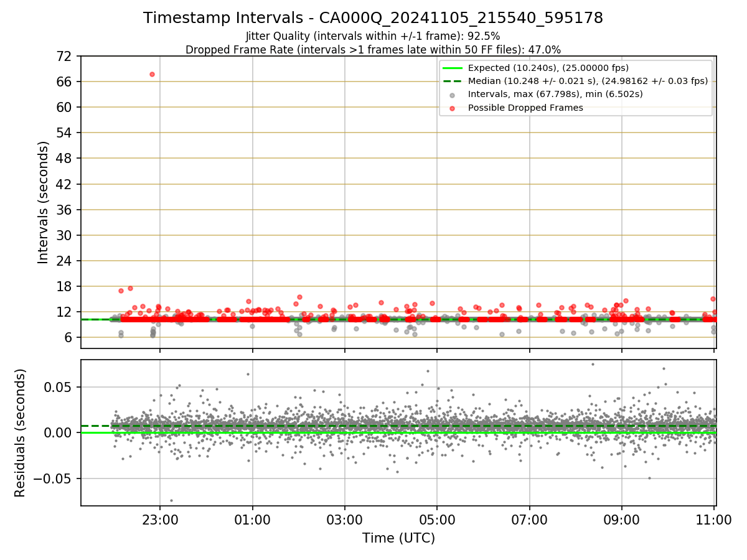Click the red dot icon beside 'Possible Dropped Frames'
The image size is (747, 560).
[453, 108]
